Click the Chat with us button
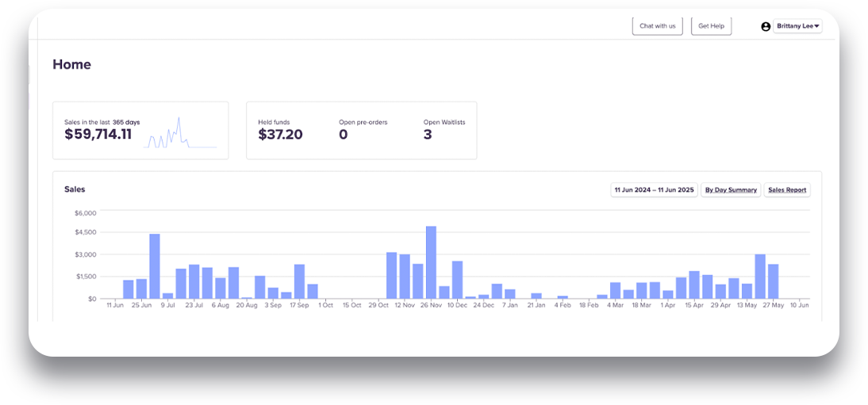The height and width of the screenshot is (405, 868). (x=658, y=26)
